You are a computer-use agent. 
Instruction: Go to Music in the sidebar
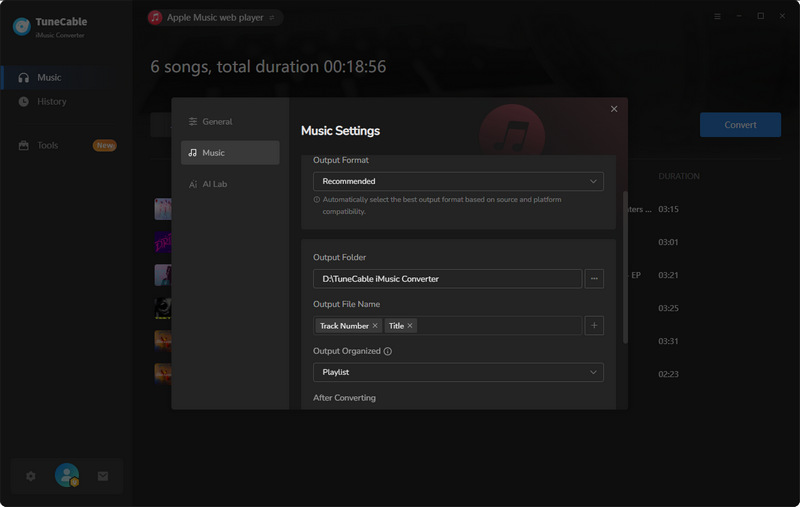tap(66, 78)
